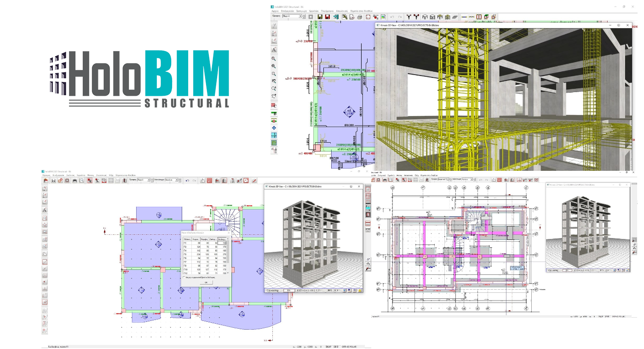
Task: Open help topics menu in top window
Action: click(x=362, y=11)
